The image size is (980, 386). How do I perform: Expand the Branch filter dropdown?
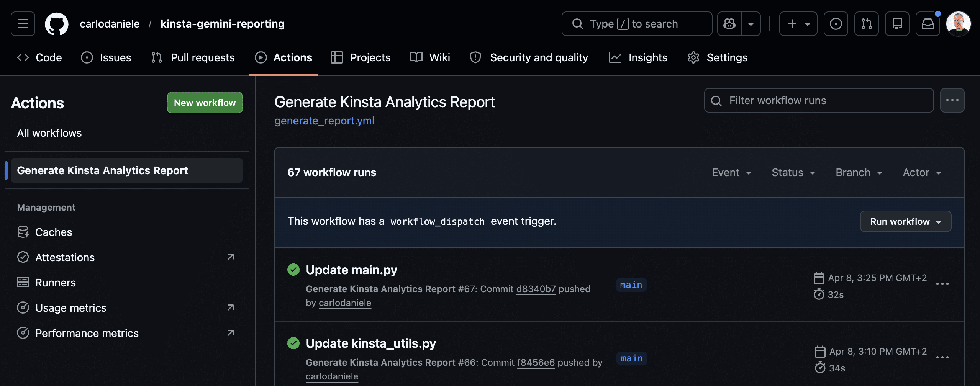click(859, 173)
